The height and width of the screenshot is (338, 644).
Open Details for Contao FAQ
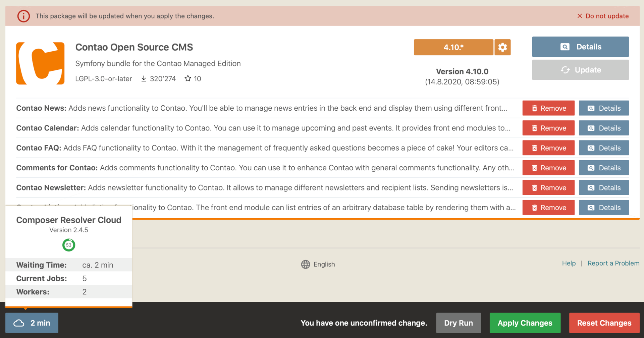pos(604,148)
